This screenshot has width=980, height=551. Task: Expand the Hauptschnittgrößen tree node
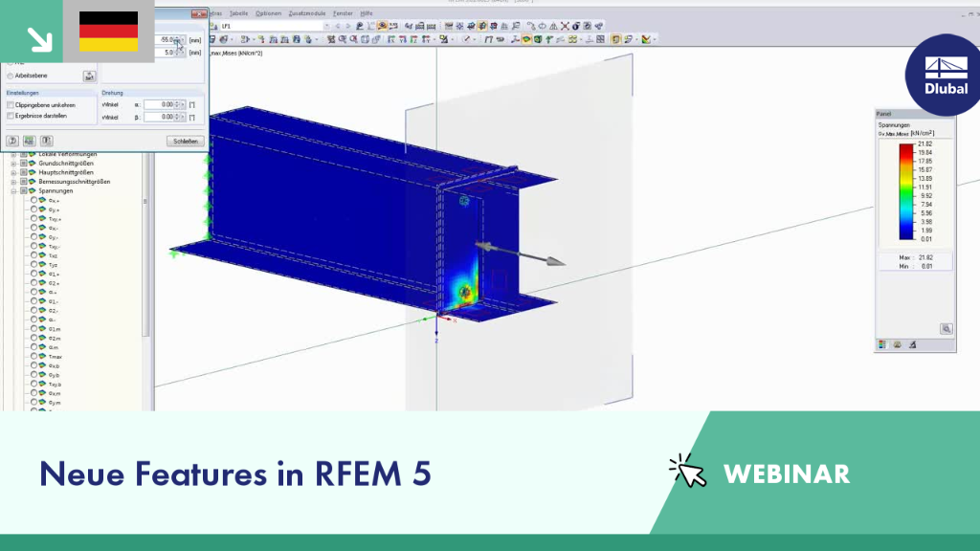click(x=13, y=172)
